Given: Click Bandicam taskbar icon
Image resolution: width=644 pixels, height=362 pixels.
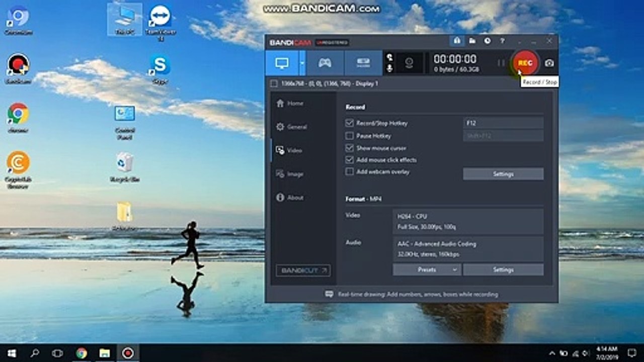Looking at the screenshot, I should [127, 353].
